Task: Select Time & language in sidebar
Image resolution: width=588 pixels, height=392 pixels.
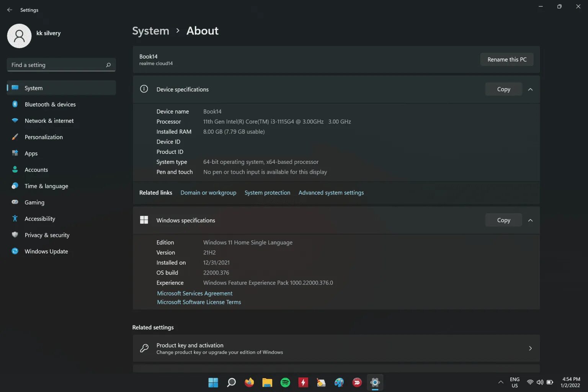Action: point(61,186)
